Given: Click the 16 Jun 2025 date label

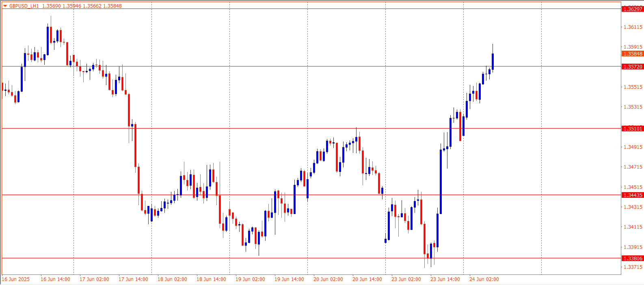Looking at the screenshot, I should pyautogui.click(x=16, y=279).
